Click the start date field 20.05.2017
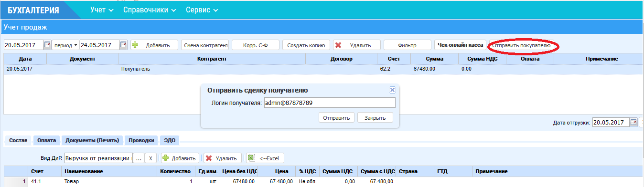The image size is (644, 187). tap(23, 45)
